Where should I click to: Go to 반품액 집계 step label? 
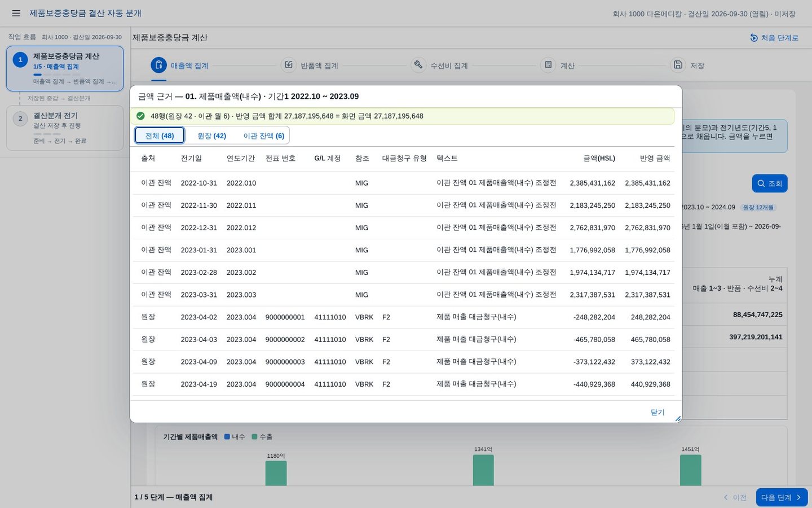click(319, 65)
